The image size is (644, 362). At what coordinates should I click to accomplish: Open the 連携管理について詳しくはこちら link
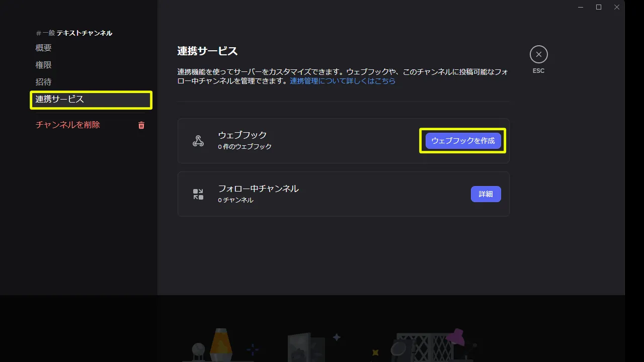coord(343,81)
